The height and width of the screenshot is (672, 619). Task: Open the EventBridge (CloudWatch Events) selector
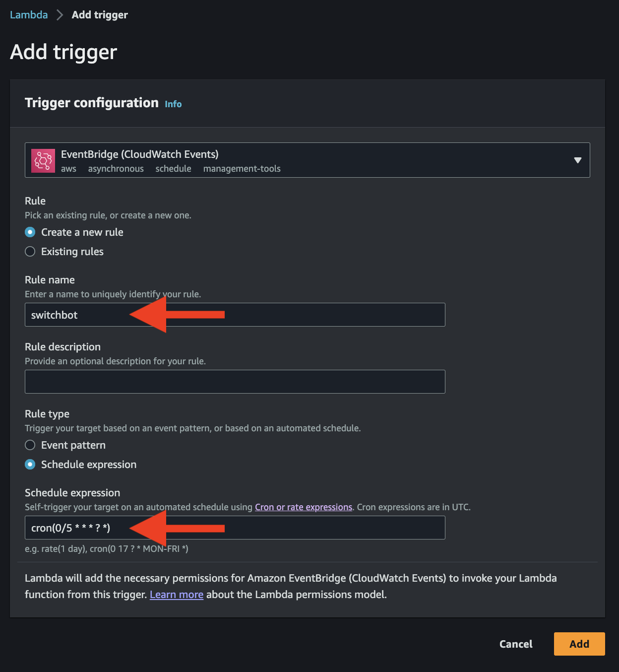click(308, 160)
